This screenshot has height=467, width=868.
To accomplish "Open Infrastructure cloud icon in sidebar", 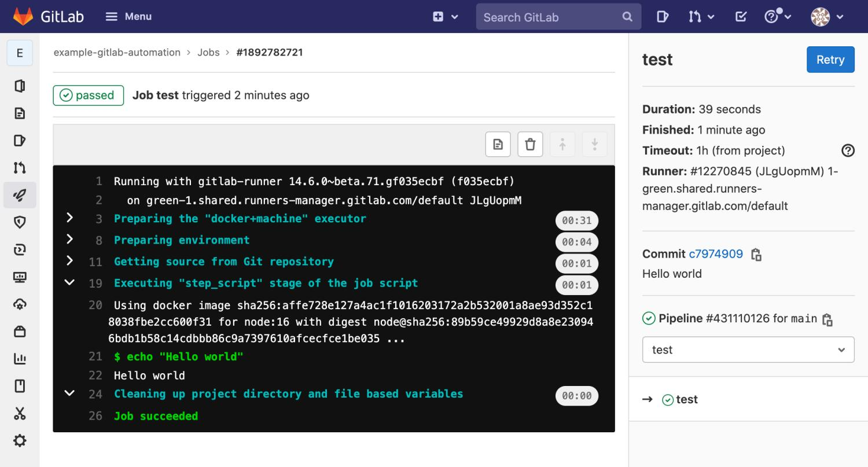I will [20, 304].
